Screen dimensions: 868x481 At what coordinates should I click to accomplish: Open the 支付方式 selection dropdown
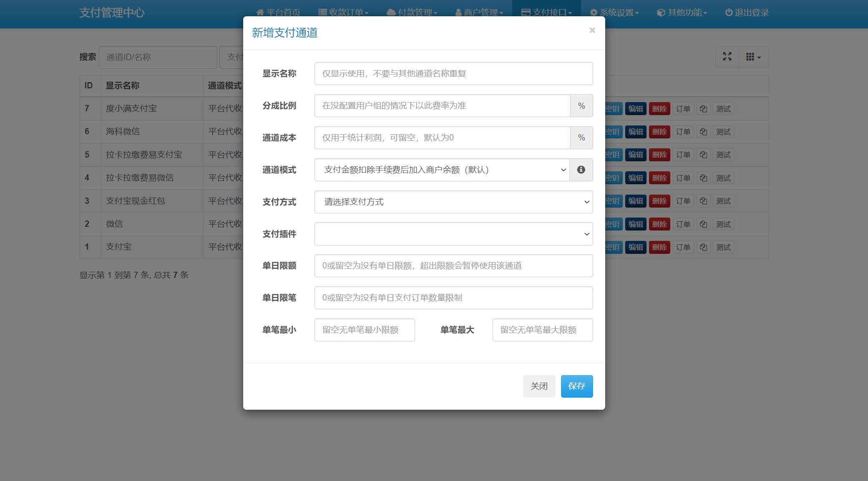[x=453, y=202]
